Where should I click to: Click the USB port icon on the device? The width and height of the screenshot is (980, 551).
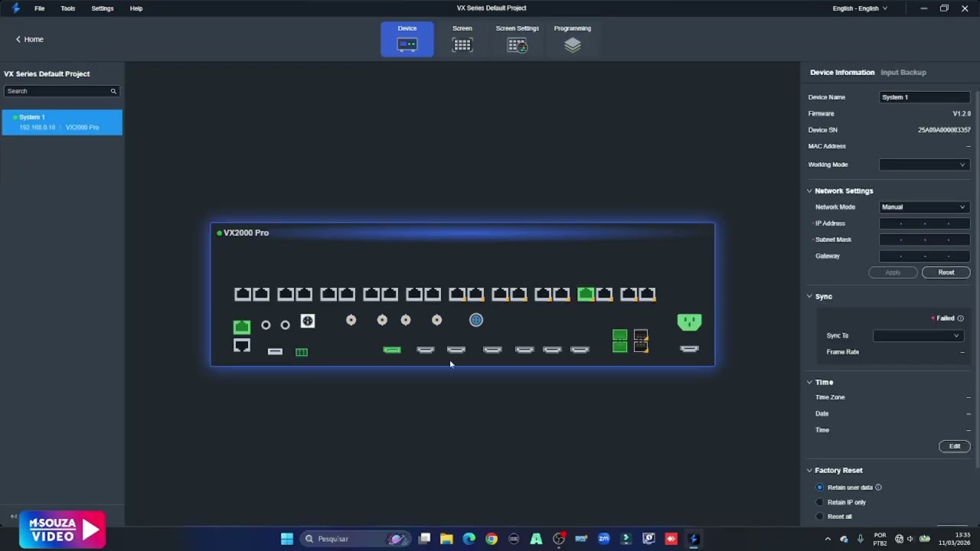pos(275,351)
